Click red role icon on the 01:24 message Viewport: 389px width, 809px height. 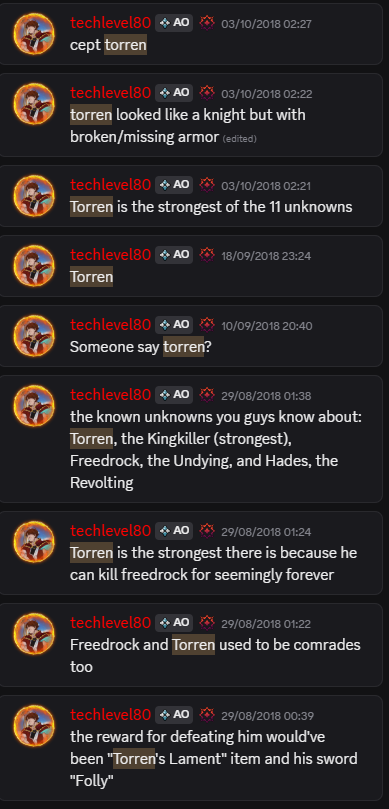[207, 530]
